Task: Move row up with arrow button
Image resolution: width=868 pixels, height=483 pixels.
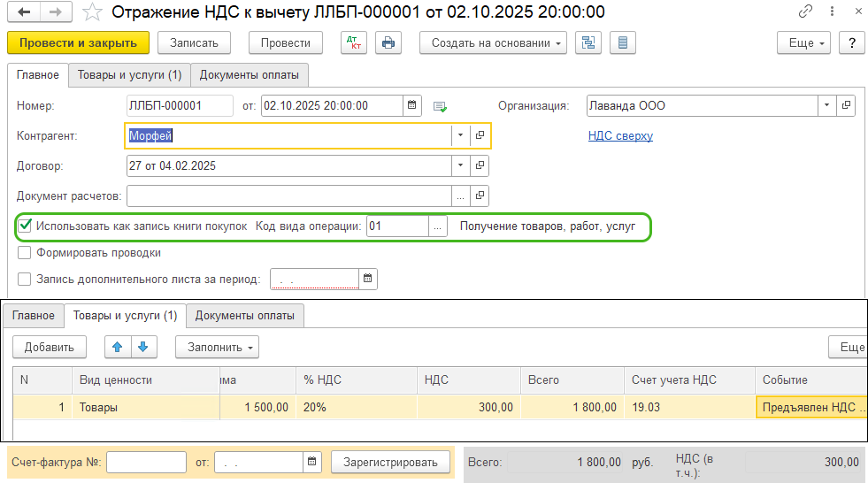Action: coord(118,347)
